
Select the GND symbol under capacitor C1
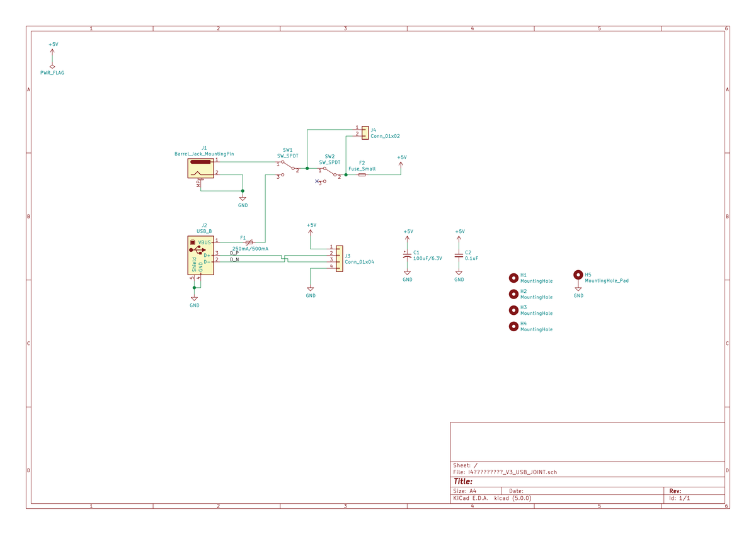coord(407,273)
